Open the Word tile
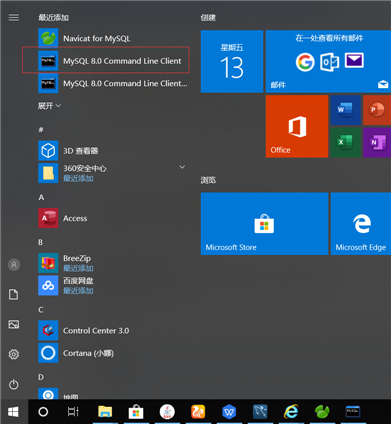The height and width of the screenshot is (424, 391). point(345,110)
